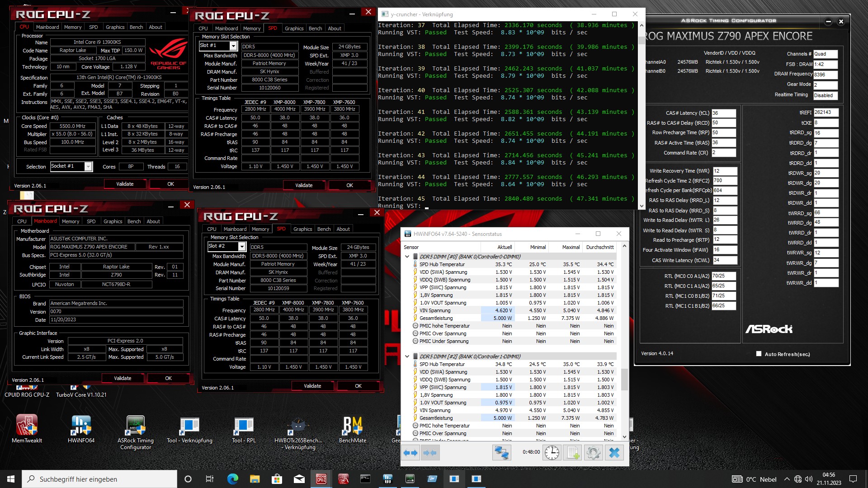Open MemTweakIt desktop shortcut
This screenshot has width=868, height=488.
click(27, 429)
